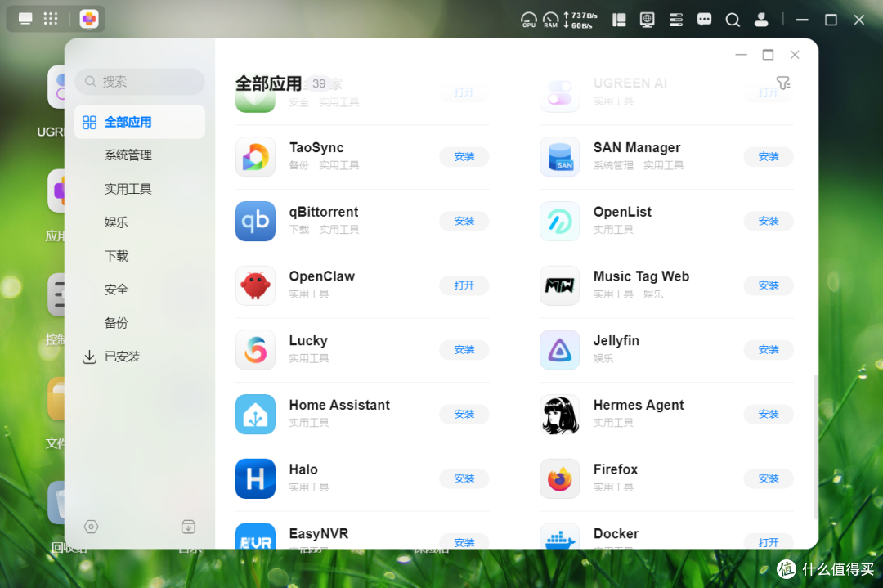The width and height of the screenshot is (883, 588).
Task: Open the app grid launcher icon
Action: pyautogui.click(x=51, y=19)
